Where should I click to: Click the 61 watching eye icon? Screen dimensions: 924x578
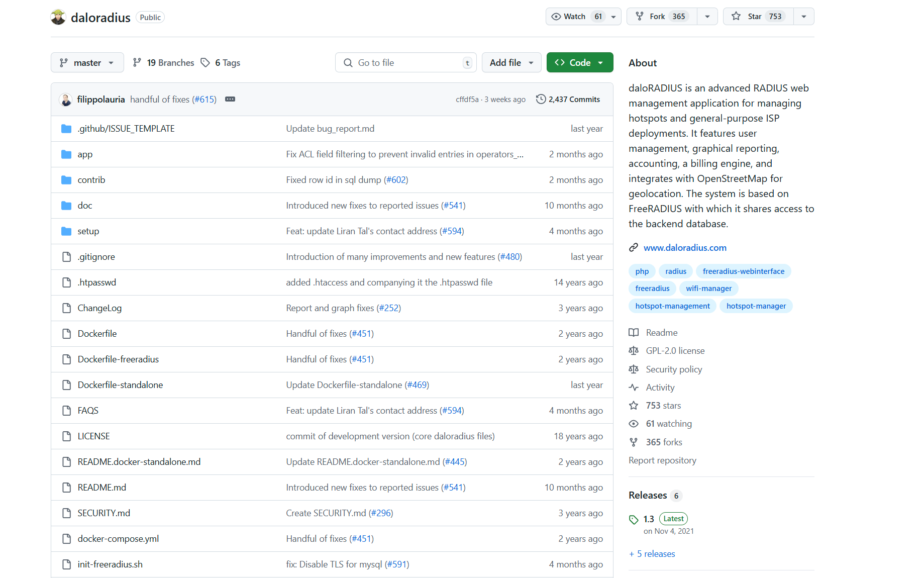[634, 424]
